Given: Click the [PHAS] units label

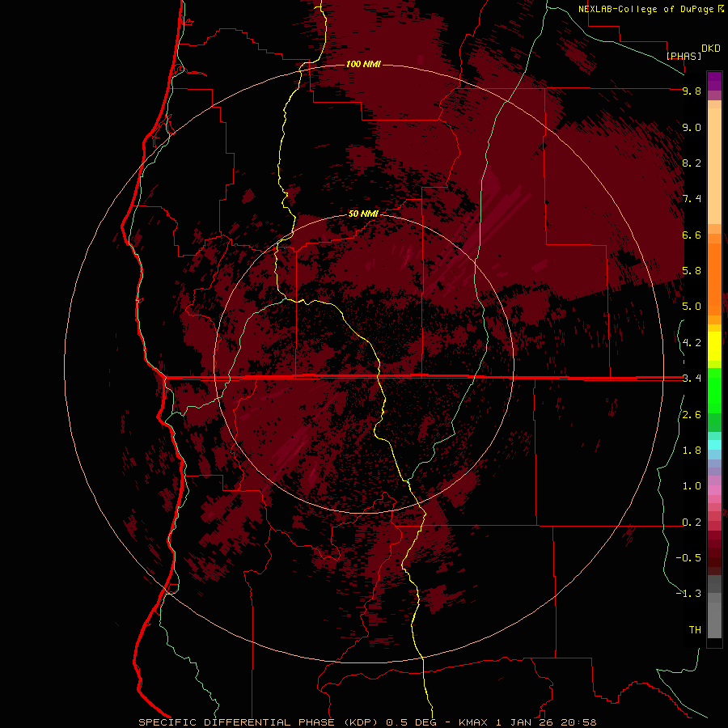Looking at the screenshot, I should pos(684,56).
